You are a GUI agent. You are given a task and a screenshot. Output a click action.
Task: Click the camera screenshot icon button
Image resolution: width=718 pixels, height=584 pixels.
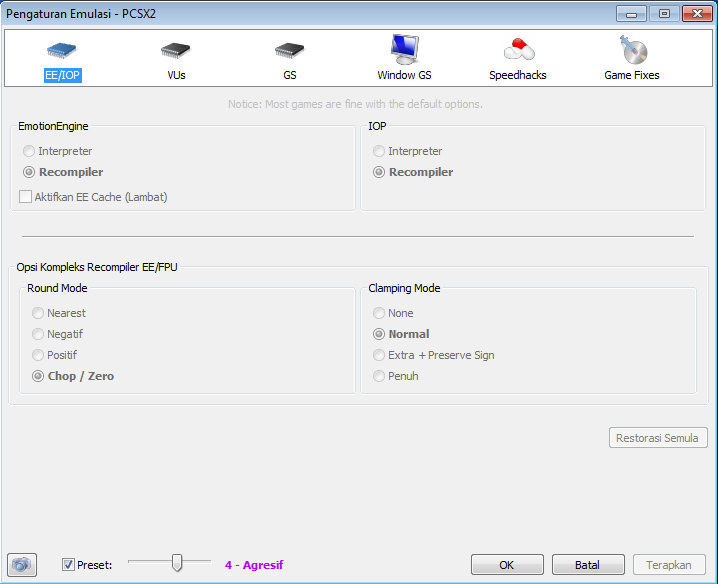(22, 565)
